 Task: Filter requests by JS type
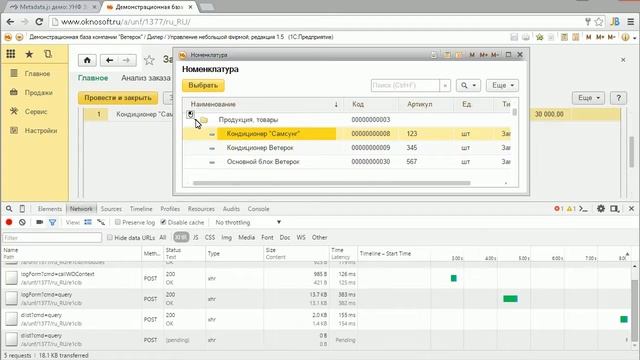point(196,237)
